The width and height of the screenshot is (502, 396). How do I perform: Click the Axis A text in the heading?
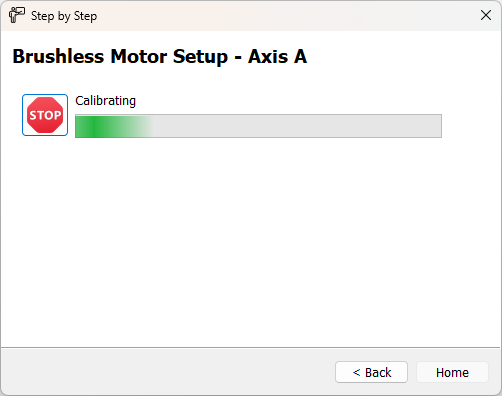[x=277, y=56]
